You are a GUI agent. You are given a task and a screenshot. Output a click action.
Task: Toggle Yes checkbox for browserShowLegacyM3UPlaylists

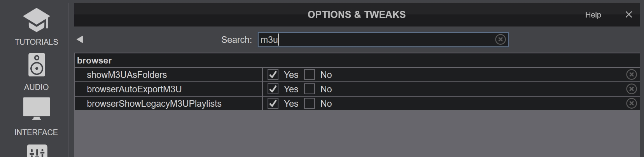[x=273, y=103]
